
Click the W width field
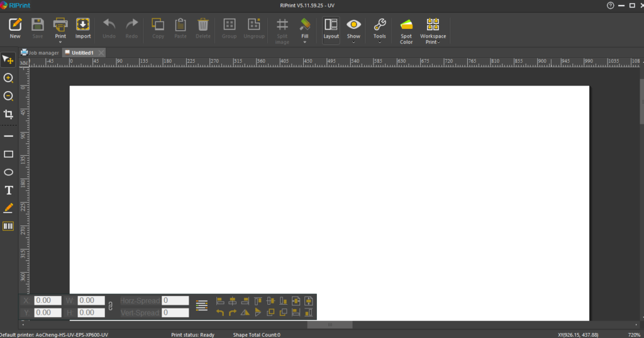(x=91, y=300)
